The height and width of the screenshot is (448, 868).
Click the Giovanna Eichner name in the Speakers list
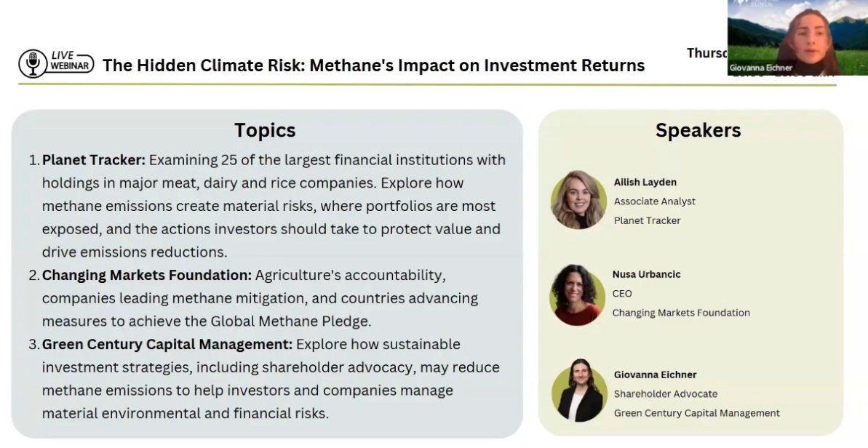(655, 375)
